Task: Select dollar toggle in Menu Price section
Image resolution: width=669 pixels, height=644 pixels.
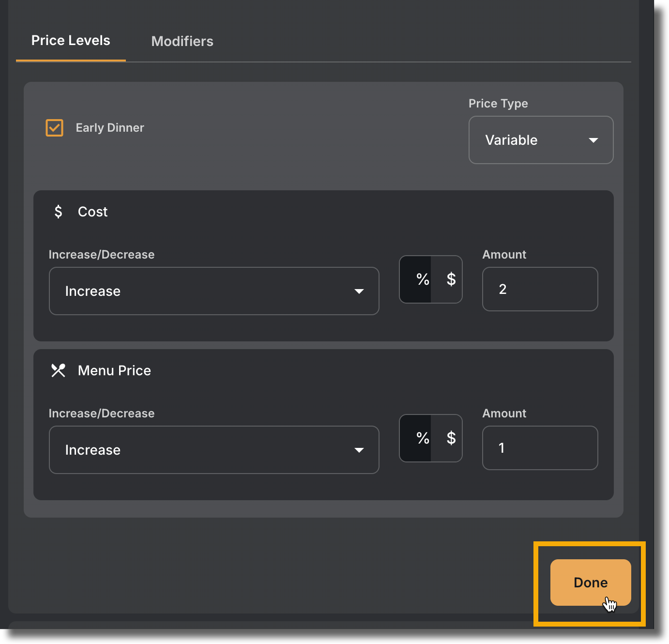Action: pyautogui.click(x=447, y=438)
